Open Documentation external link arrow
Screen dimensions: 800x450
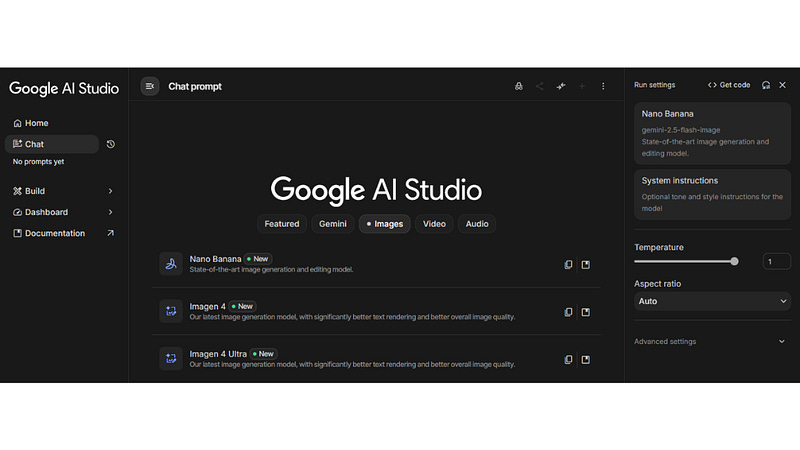110,233
